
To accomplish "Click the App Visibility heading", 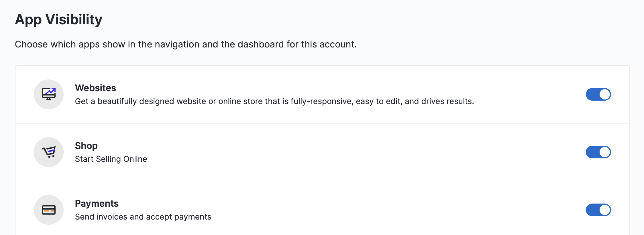I will (58, 19).
